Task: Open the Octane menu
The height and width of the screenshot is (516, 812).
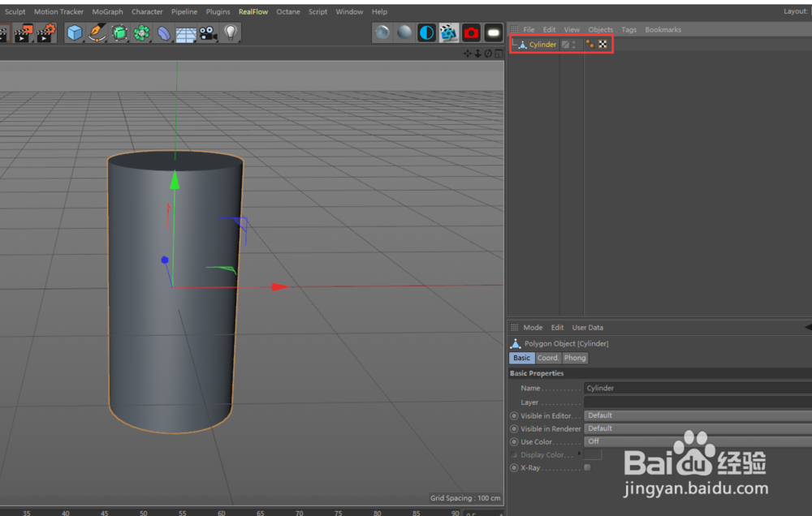Action: pos(288,11)
